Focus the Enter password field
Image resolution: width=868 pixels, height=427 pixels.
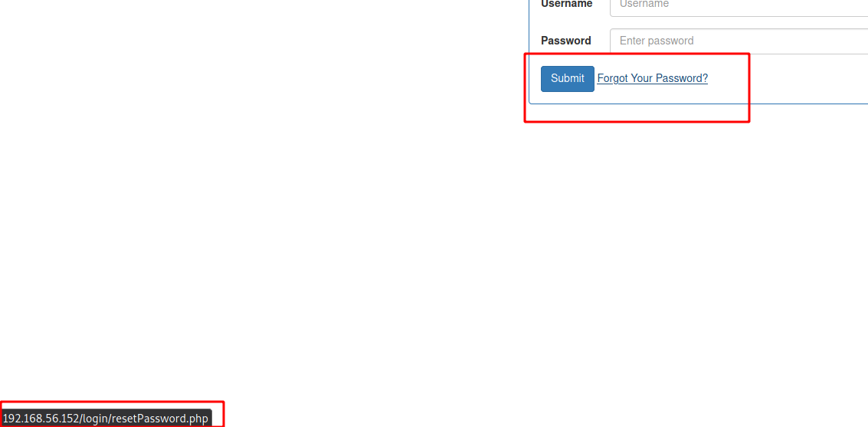coord(739,41)
